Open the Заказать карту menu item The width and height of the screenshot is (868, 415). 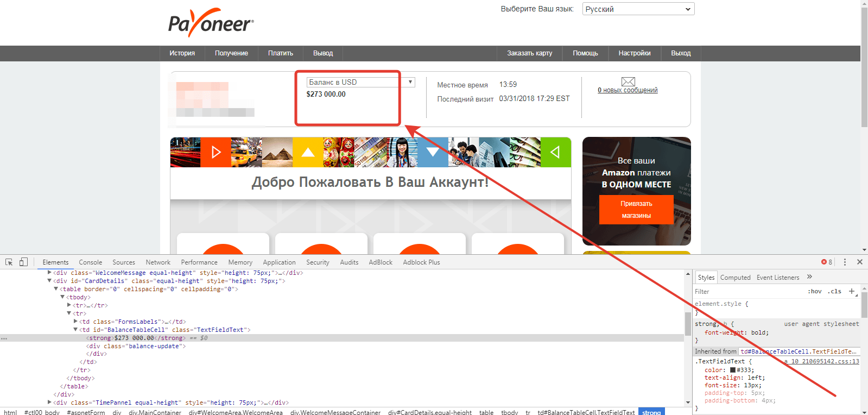pos(530,53)
